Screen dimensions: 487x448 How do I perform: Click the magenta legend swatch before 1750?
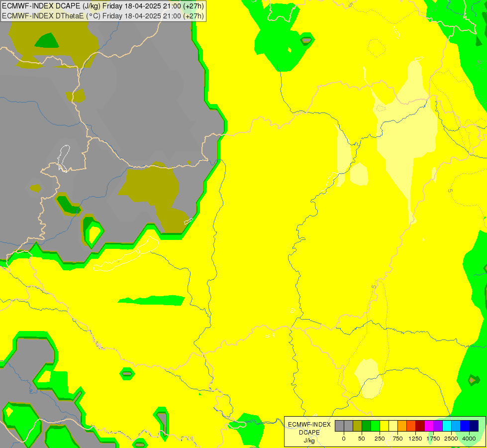(429, 426)
